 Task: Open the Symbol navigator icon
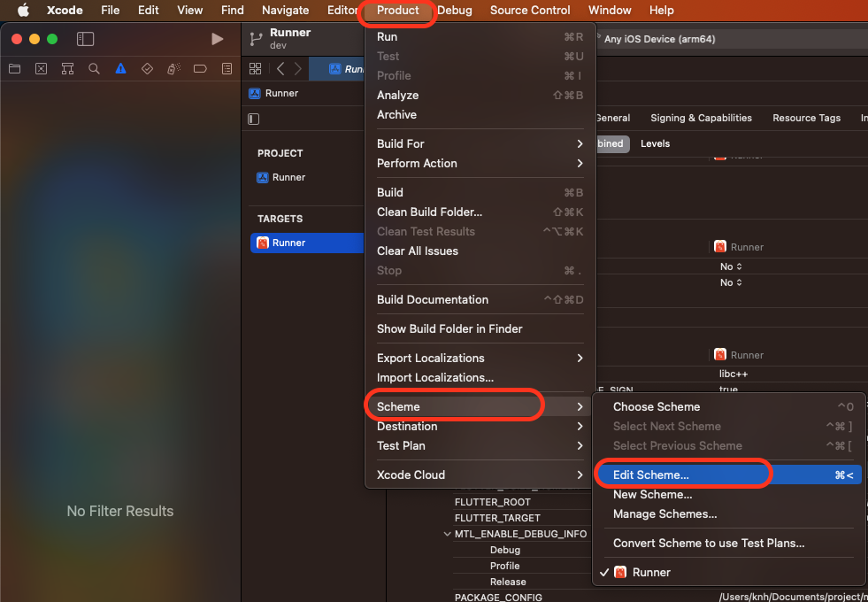click(67, 69)
